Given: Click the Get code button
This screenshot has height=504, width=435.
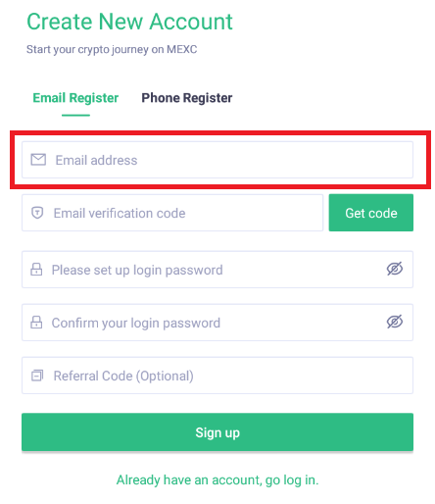Looking at the screenshot, I should 371,213.
